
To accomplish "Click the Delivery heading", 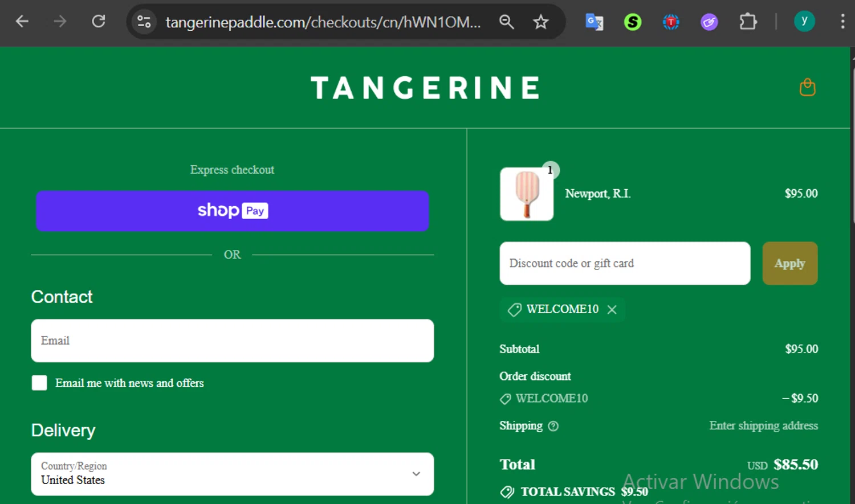I will click(63, 430).
